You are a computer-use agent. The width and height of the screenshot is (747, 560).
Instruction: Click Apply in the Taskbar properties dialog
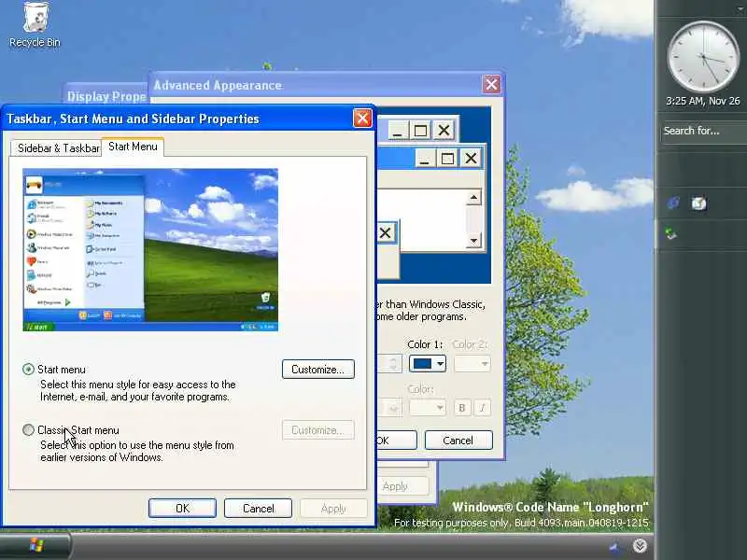[333, 508]
